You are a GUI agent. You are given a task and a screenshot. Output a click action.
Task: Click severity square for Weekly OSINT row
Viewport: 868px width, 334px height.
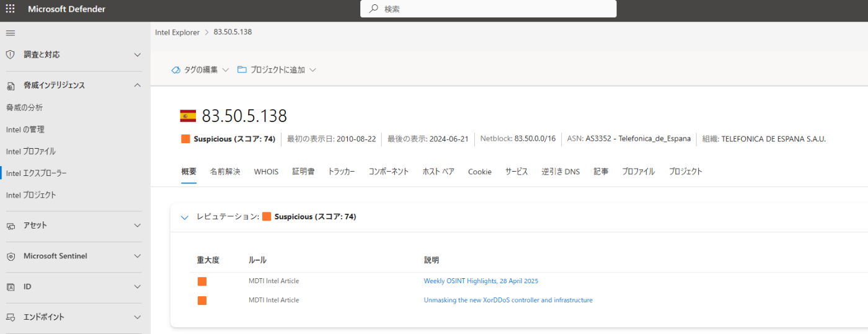point(202,281)
